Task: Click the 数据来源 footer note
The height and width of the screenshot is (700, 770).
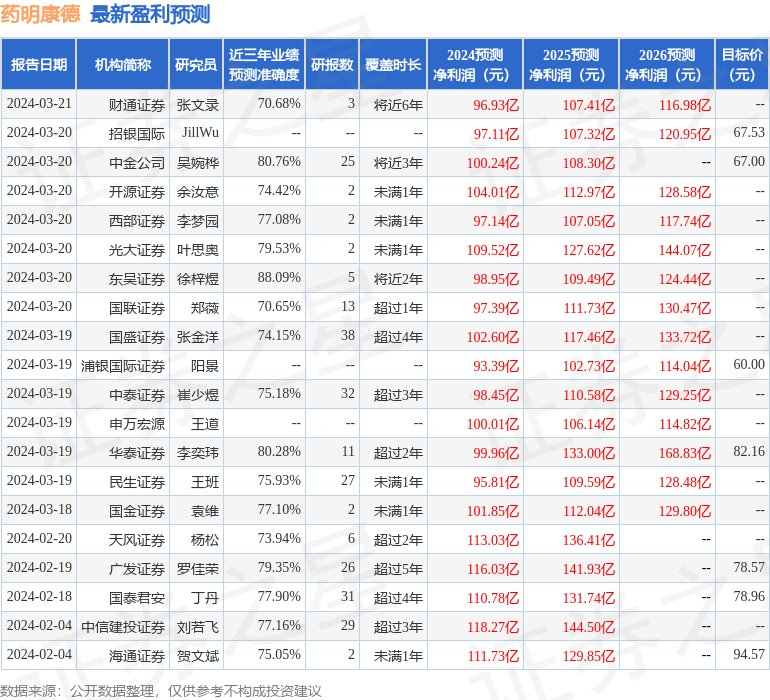Action: coord(161,691)
